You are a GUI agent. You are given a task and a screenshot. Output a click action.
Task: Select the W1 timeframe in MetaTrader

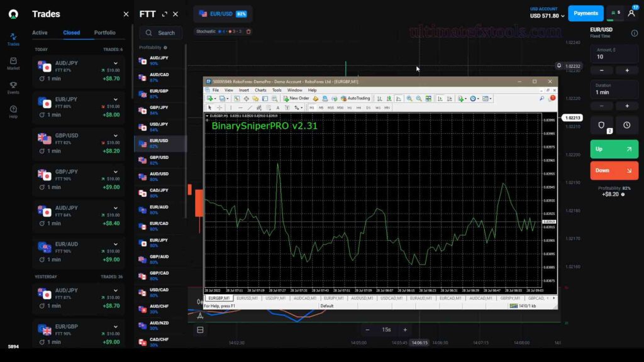coord(377,107)
